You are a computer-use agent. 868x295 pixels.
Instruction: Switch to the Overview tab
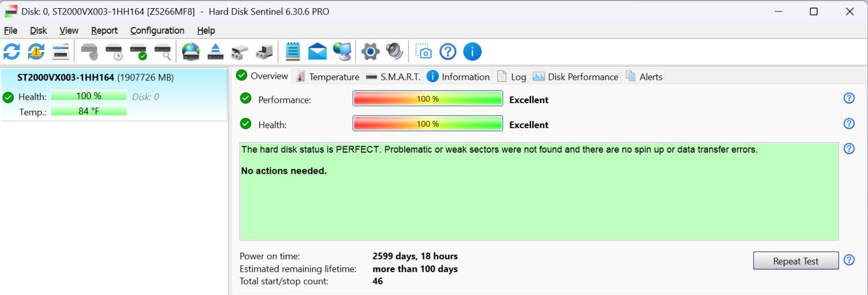click(263, 76)
